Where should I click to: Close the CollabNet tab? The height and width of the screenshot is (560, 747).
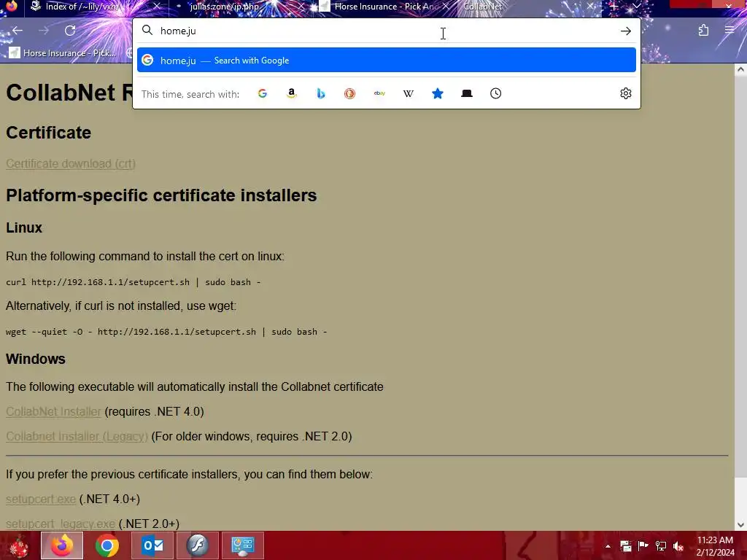coord(590,7)
